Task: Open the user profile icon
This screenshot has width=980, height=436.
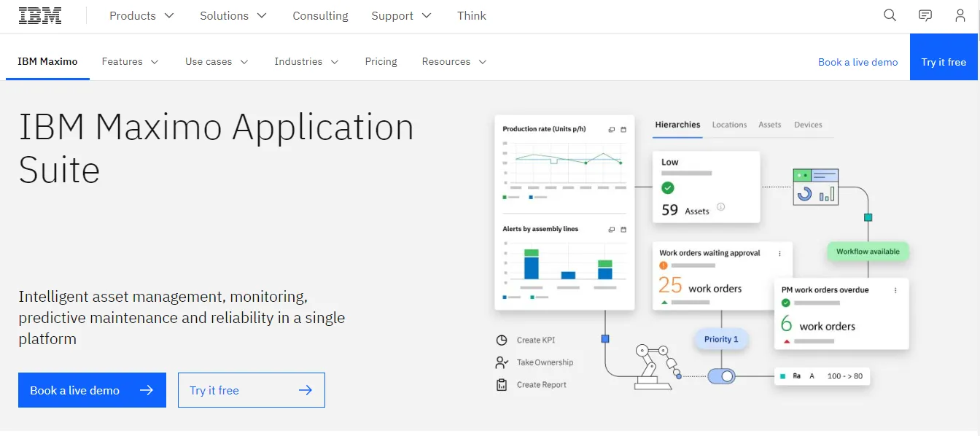Action: click(x=960, y=15)
